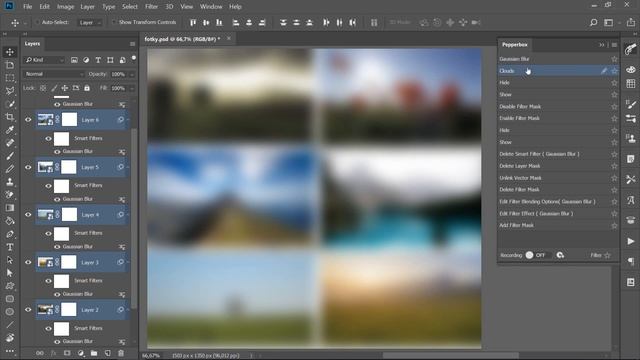This screenshot has height=360, width=640.
Task: Switch the Pepperbox Recording toggle
Action: pos(535,255)
